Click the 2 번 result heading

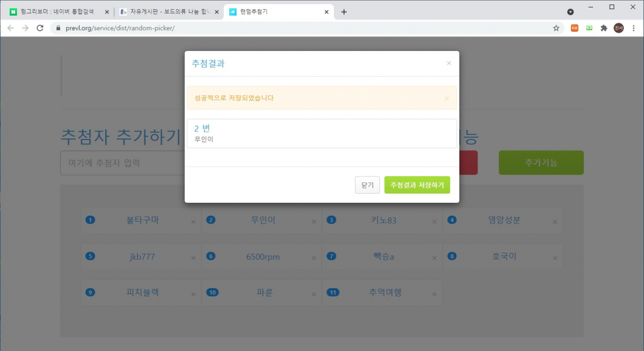[202, 128]
